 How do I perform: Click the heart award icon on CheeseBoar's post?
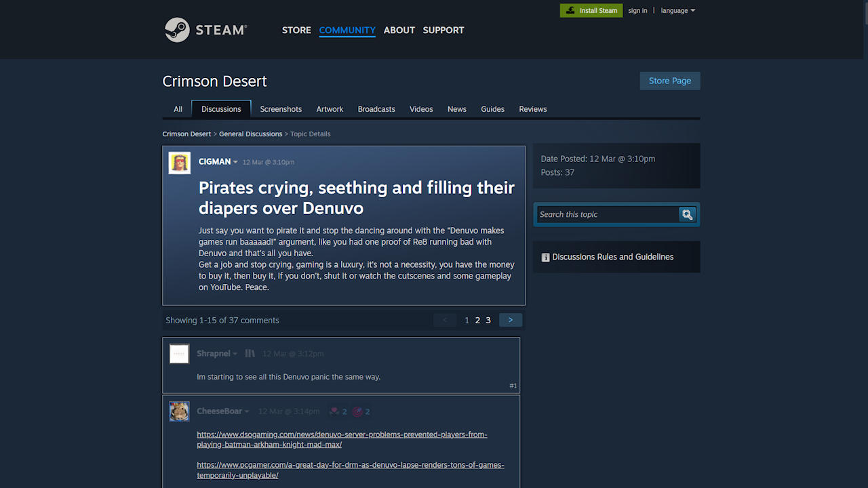click(334, 411)
